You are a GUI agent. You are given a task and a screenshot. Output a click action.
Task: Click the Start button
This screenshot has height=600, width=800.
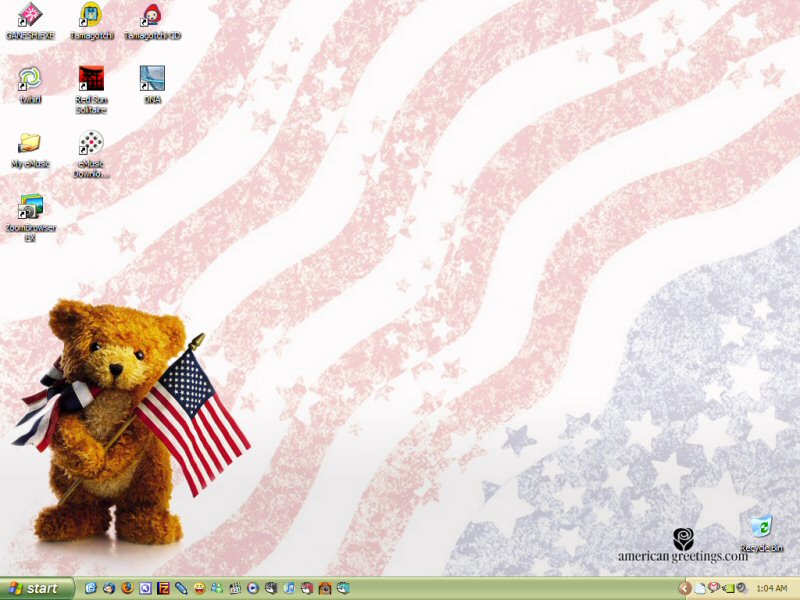(x=35, y=588)
